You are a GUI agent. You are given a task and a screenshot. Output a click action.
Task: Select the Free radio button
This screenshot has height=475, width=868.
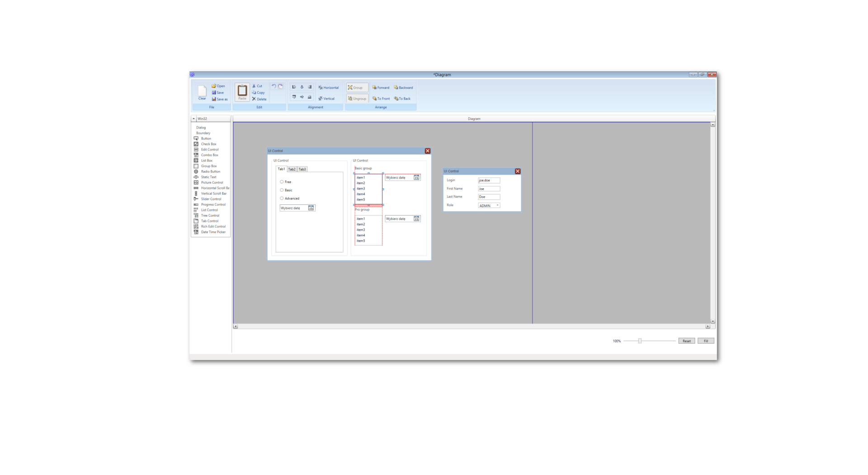click(x=282, y=182)
